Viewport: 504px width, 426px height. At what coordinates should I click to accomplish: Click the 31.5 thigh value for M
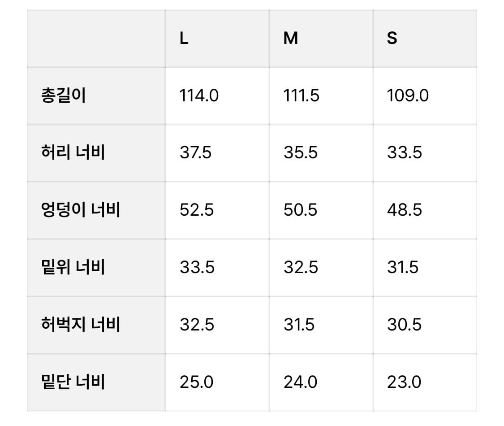point(299,325)
